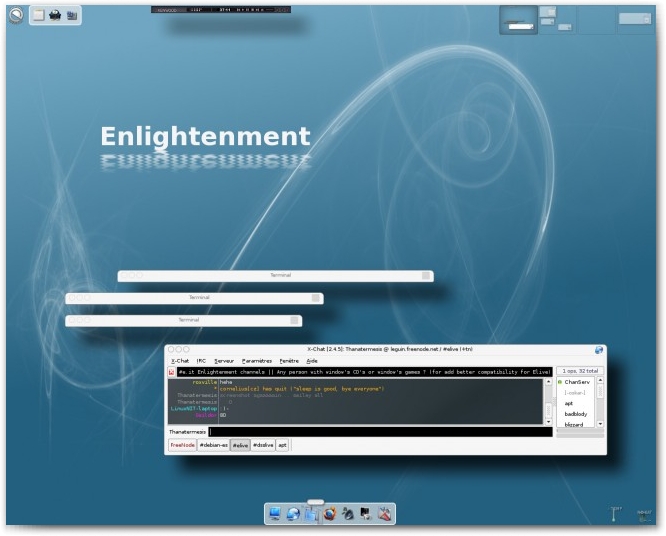
Task: Select user badblody in the user list
Action: click(x=576, y=414)
